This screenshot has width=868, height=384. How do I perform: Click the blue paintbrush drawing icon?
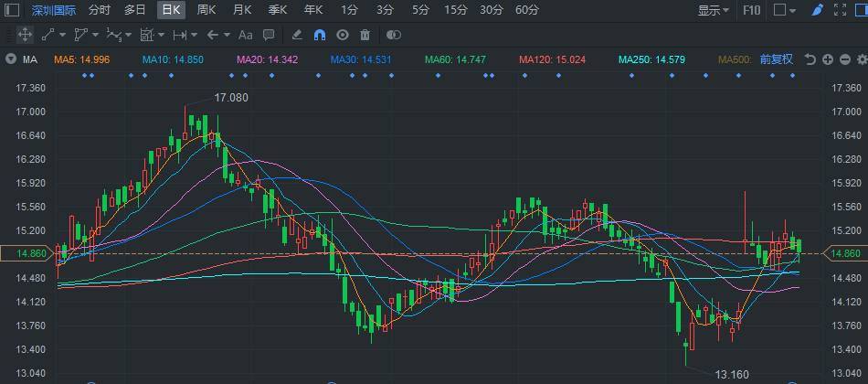pyautogui.click(x=817, y=10)
